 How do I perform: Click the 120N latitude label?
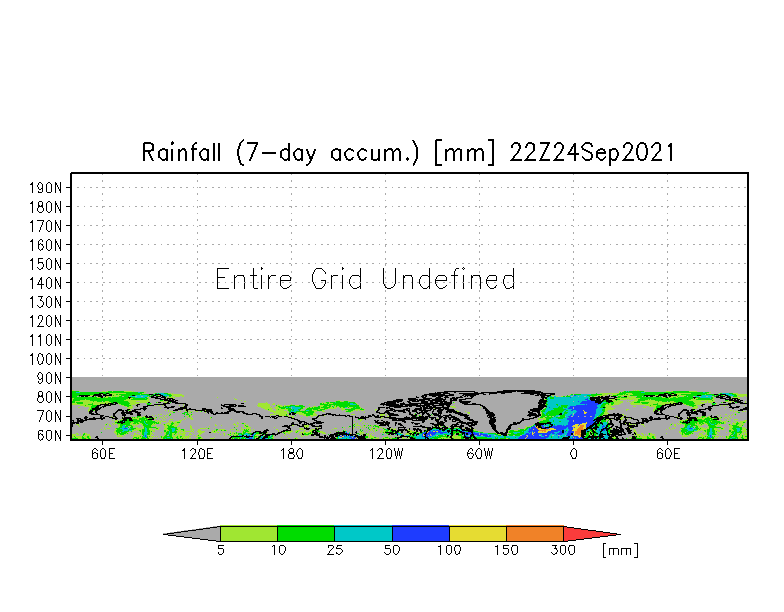[x=46, y=321]
